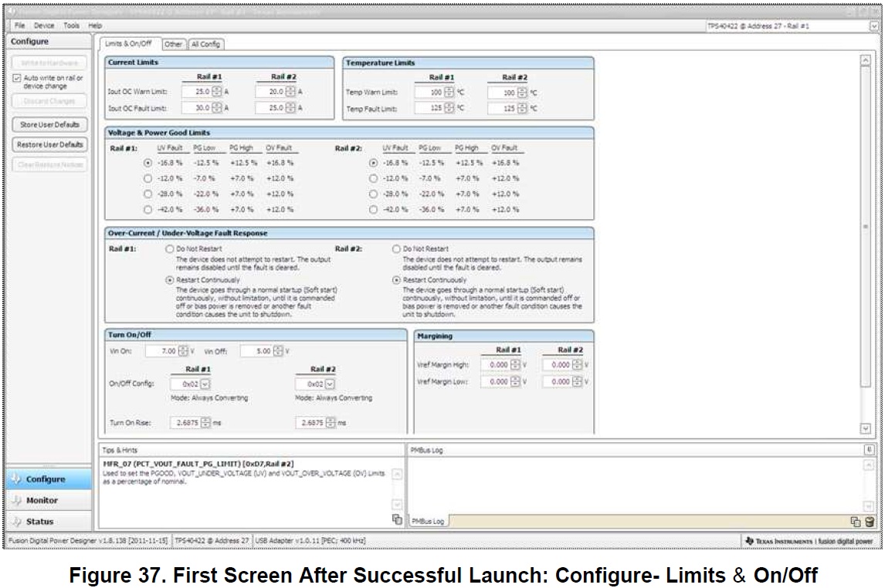Open the Status panel in the sidebar

coord(40,522)
